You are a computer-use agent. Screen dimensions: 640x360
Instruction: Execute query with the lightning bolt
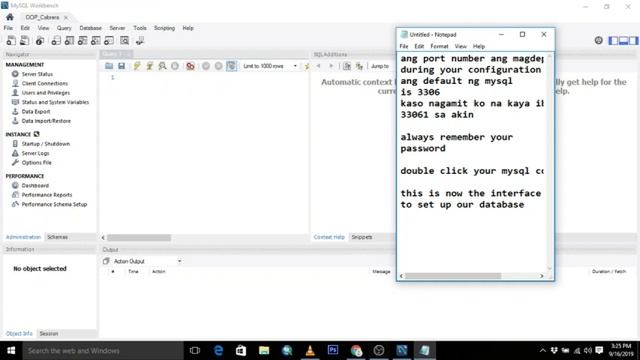coord(137,66)
